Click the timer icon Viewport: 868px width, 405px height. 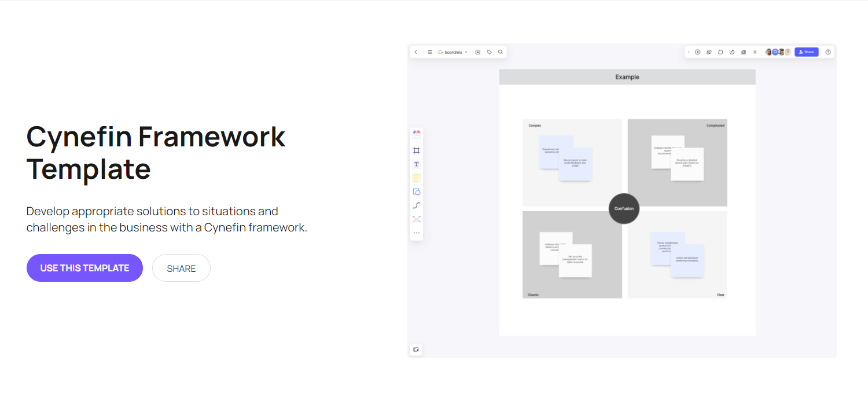[732, 52]
